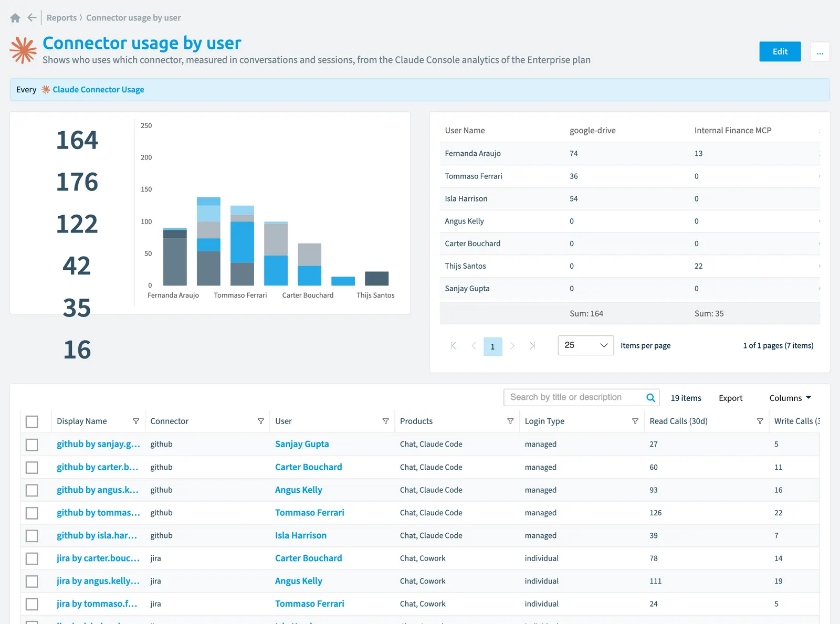
Task: Check the jira by angus.kelly row checkbox
Action: point(32,581)
